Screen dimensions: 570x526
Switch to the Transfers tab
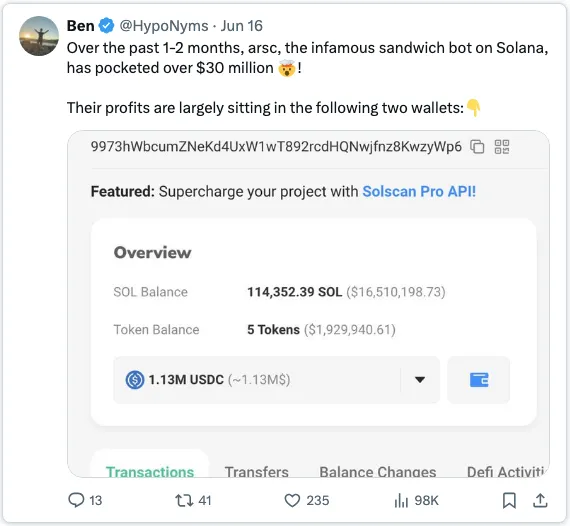click(x=257, y=471)
